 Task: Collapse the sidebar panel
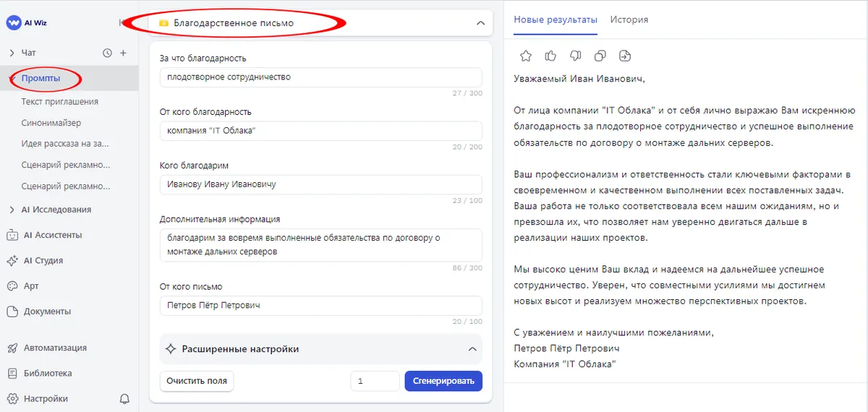(122, 22)
